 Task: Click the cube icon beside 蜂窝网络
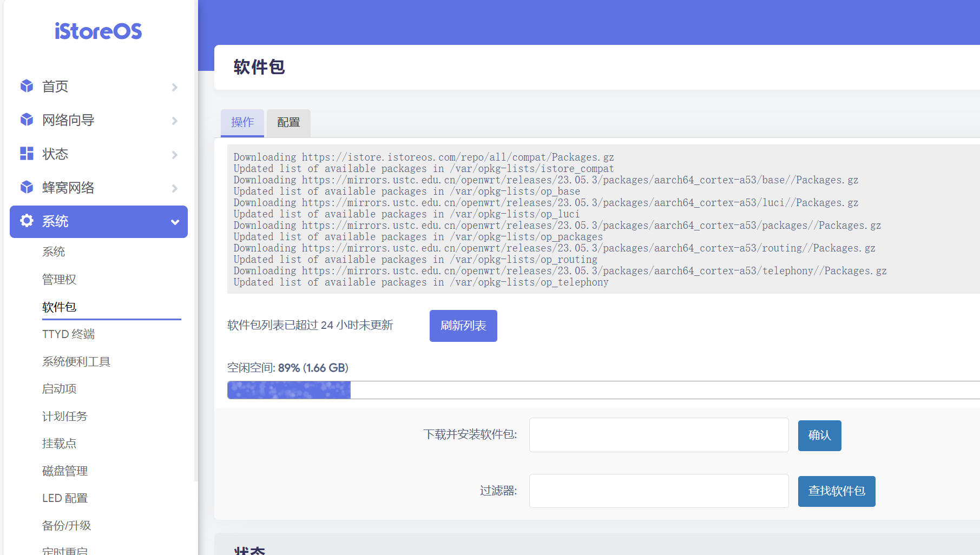[x=27, y=187]
